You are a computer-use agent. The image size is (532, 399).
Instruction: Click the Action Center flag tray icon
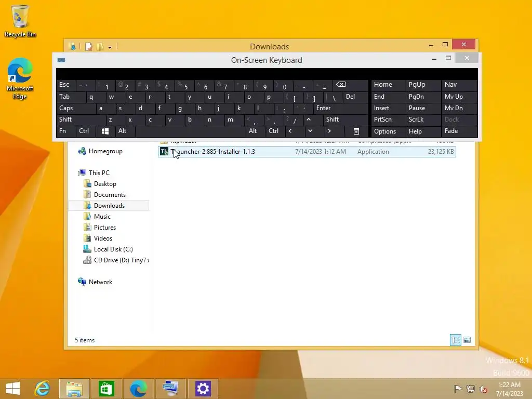pos(458,389)
